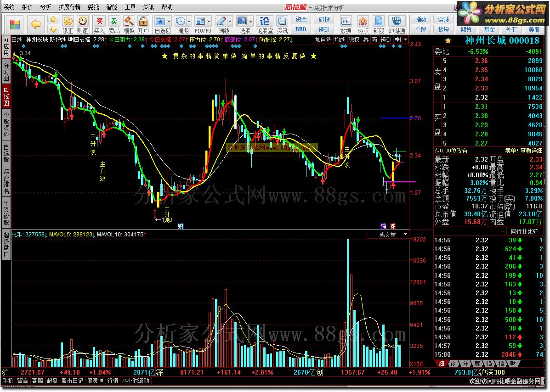Click the 修正 toolbar icon
The height and width of the screenshot is (392, 550).
68,22
